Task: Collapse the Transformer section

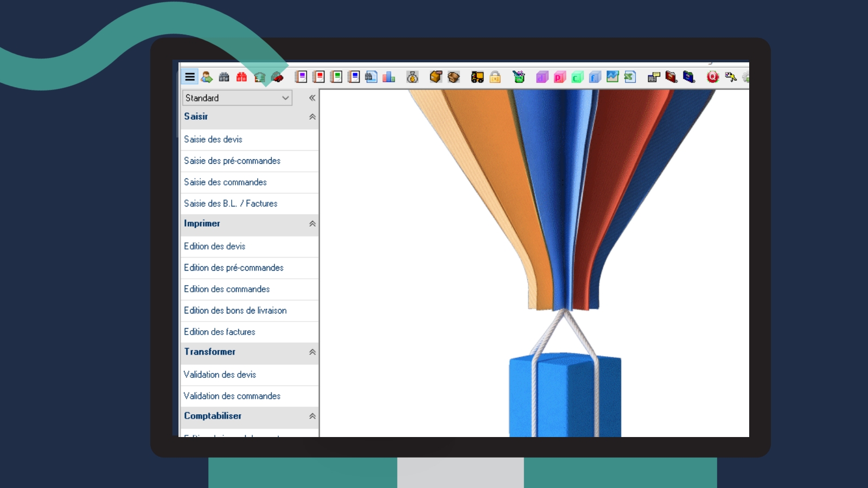Action: click(312, 352)
